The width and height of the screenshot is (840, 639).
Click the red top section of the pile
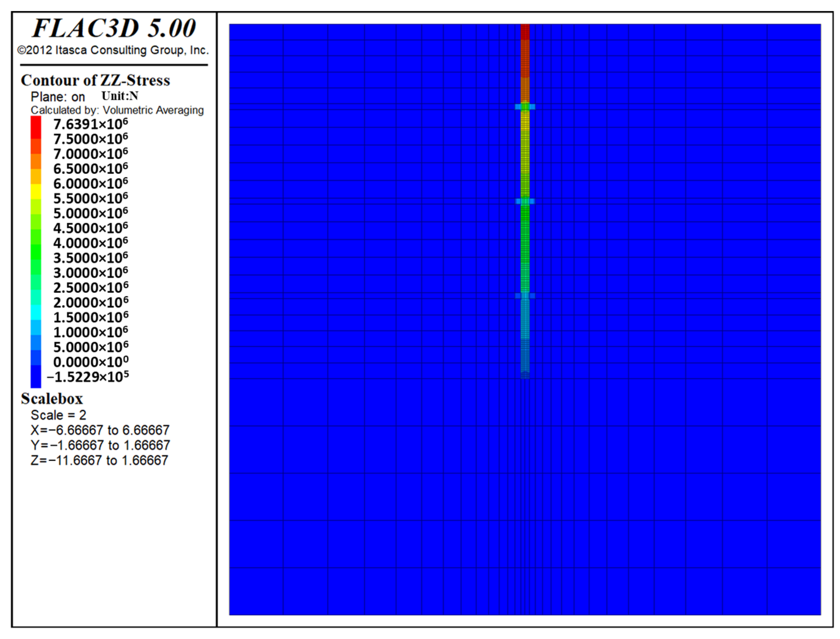(x=525, y=32)
